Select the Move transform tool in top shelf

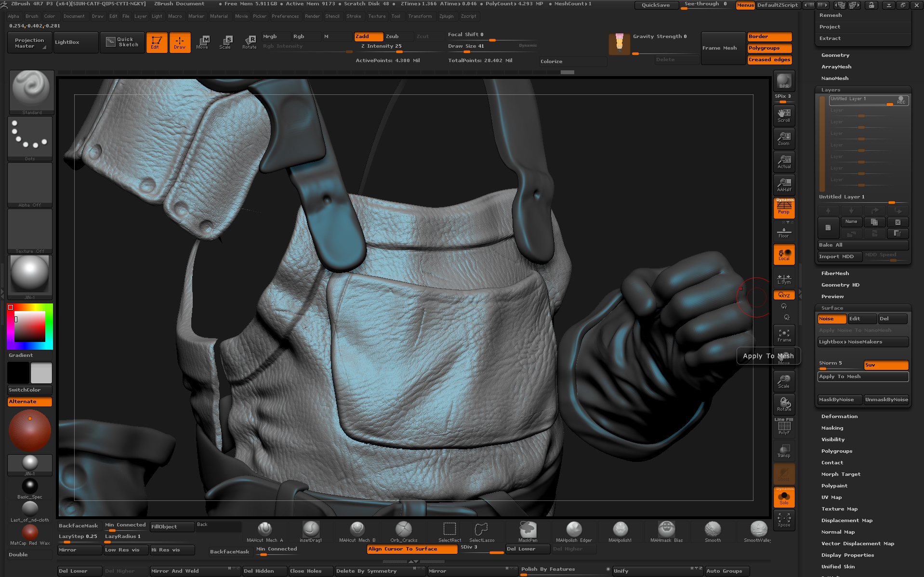coord(202,42)
